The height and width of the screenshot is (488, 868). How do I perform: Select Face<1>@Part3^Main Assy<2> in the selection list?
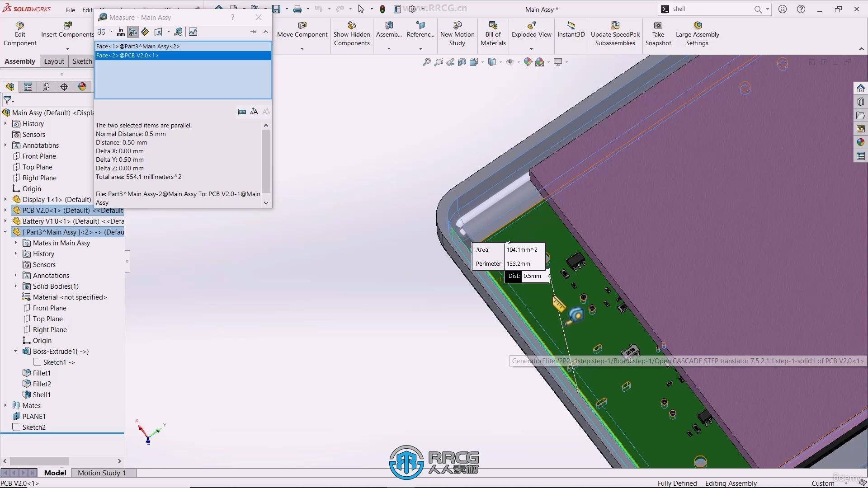coord(138,46)
